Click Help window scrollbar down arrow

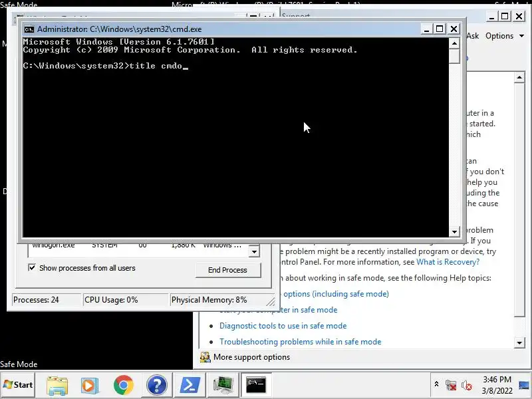(519, 342)
